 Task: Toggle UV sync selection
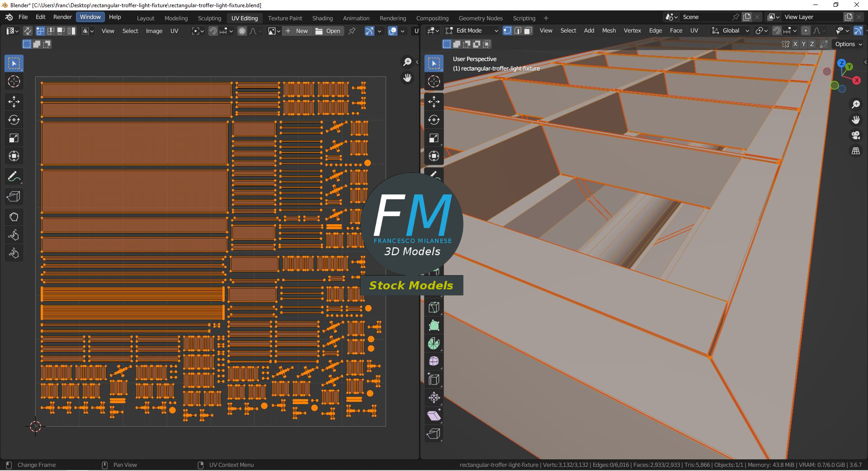tap(28, 31)
